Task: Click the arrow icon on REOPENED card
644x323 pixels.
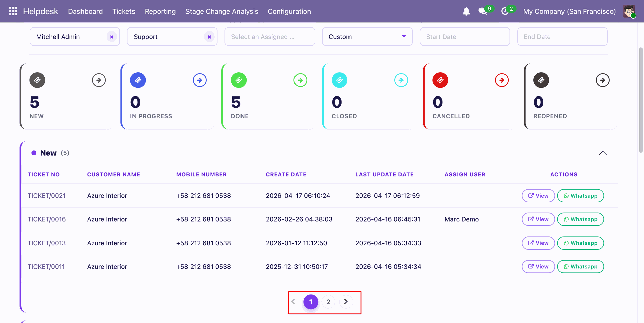Action: 603,80
